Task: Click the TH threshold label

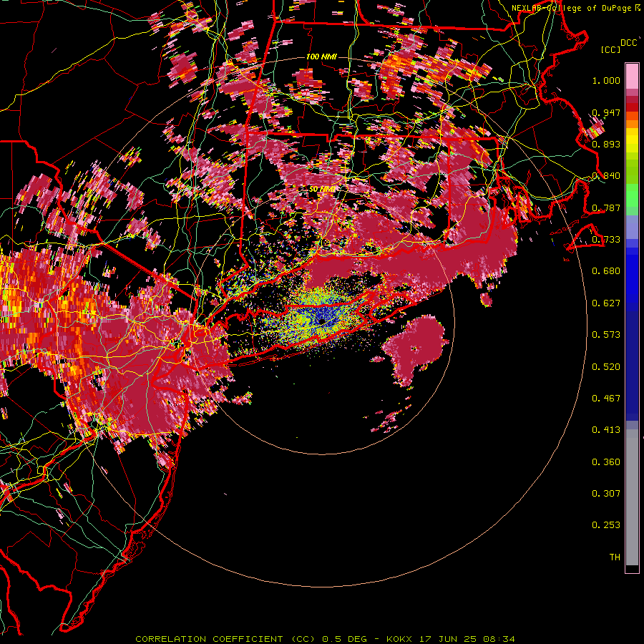Action: 615,557
